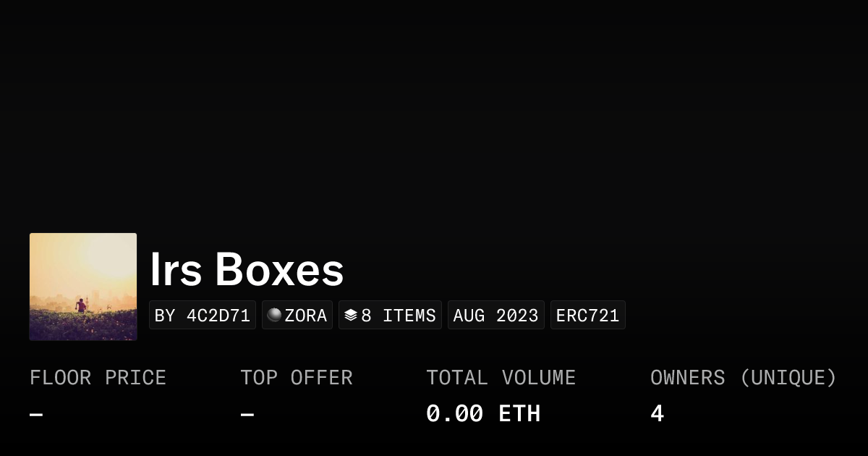Click the Zora network sphere icon
868x456 pixels.
click(x=273, y=315)
